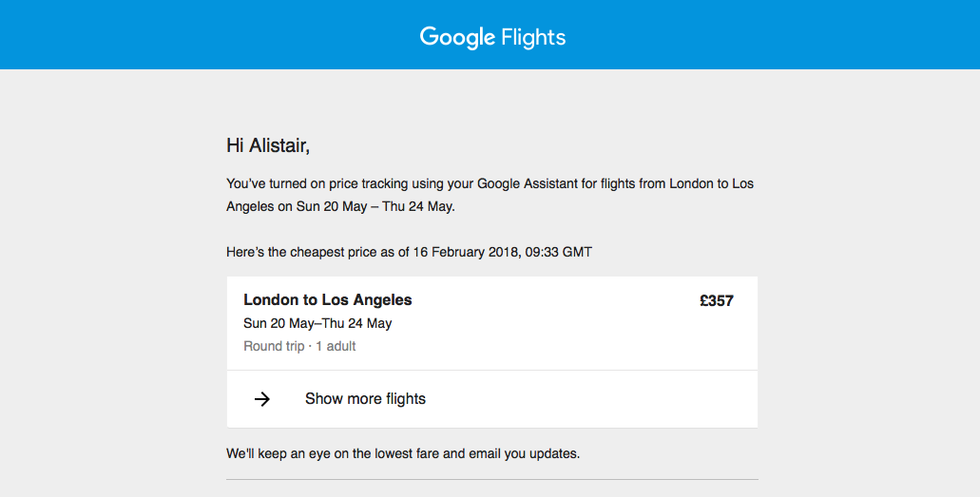The height and width of the screenshot is (497, 980).
Task: Click blank white space between card title and price
Action: (x=560, y=301)
